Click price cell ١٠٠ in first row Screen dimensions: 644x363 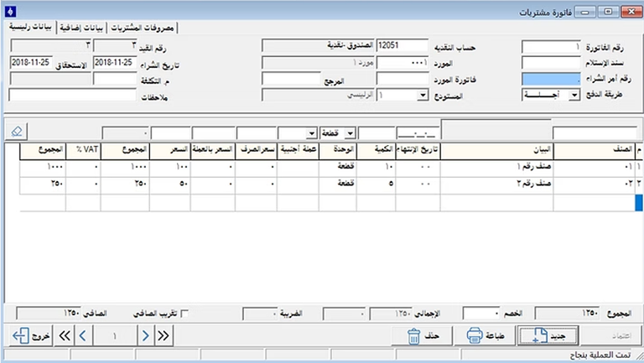(x=170, y=167)
